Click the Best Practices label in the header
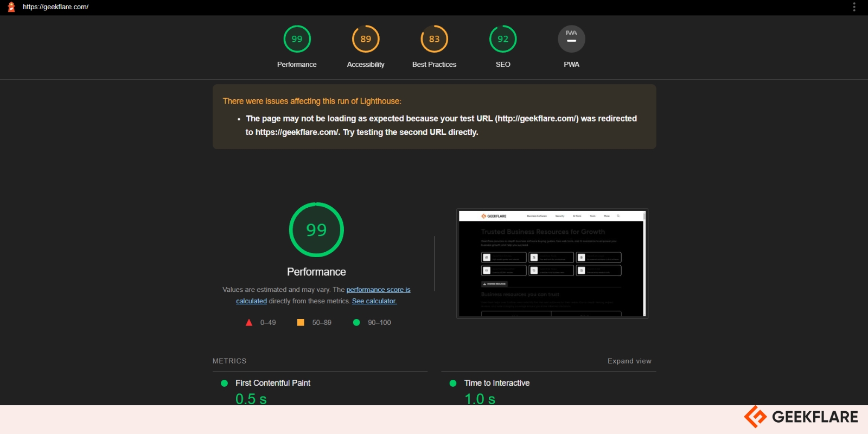Image resolution: width=868 pixels, height=434 pixels. pos(434,64)
